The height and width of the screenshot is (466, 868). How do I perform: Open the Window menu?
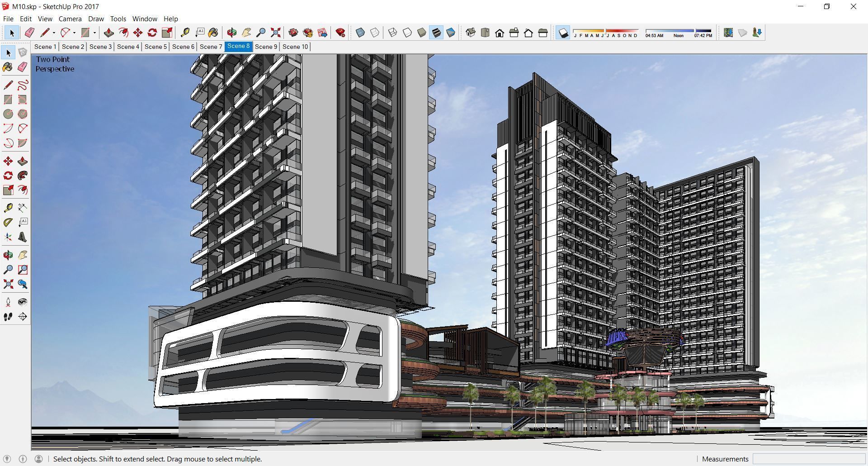(145, 19)
